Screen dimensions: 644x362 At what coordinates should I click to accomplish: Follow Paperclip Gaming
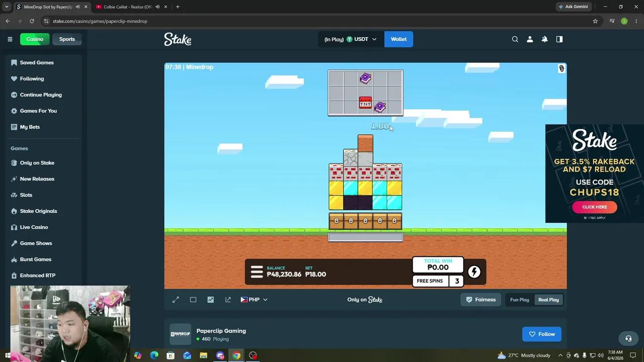pyautogui.click(x=542, y=334)
